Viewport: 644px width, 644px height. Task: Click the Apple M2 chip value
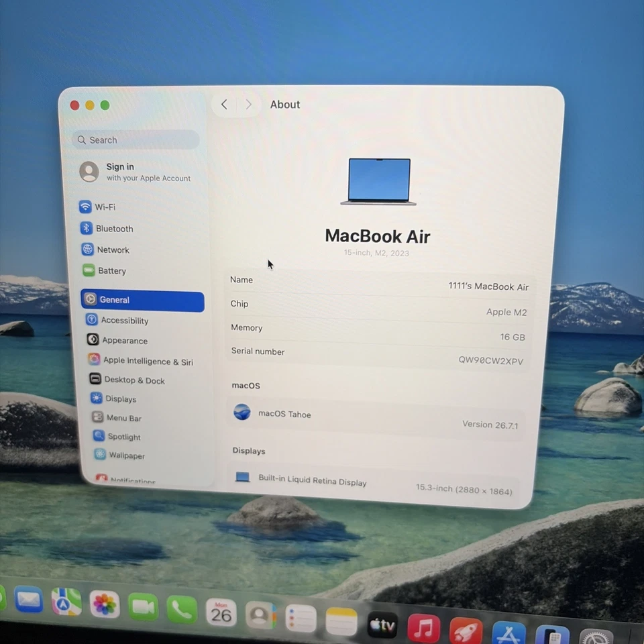coord(506,312)
